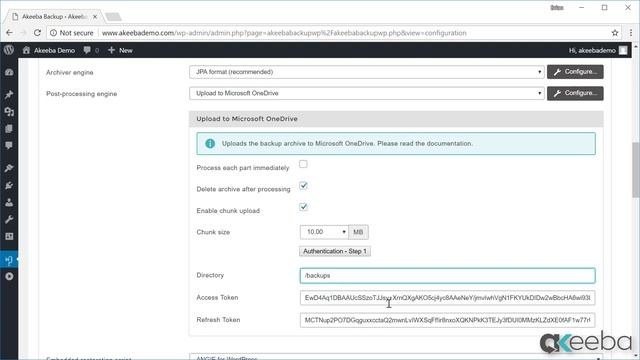
Task: Open Posts pin icon in sidebar
Action: [9, 95]
